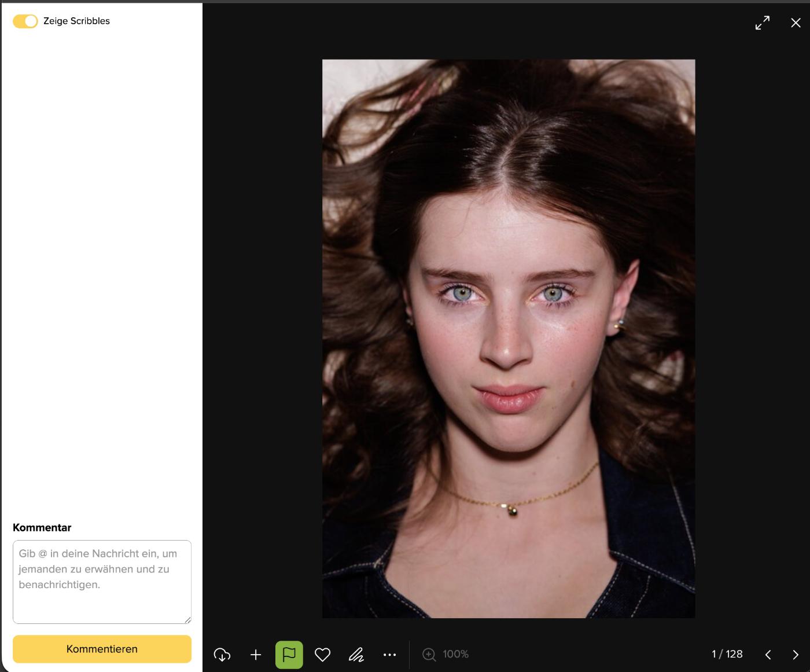Close the image viewer
The width and height of the screenshot is (810, 672).
[796, 23]
